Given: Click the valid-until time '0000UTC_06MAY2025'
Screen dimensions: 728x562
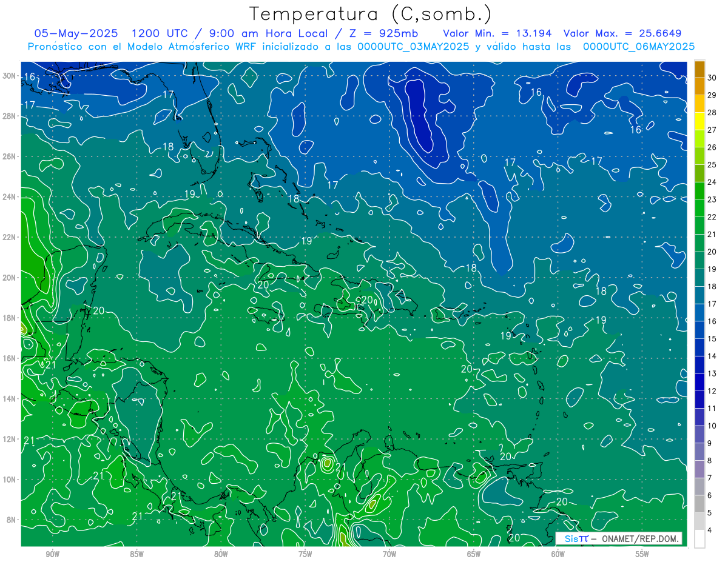Looking at the screenshot, I should pos(639,46).
